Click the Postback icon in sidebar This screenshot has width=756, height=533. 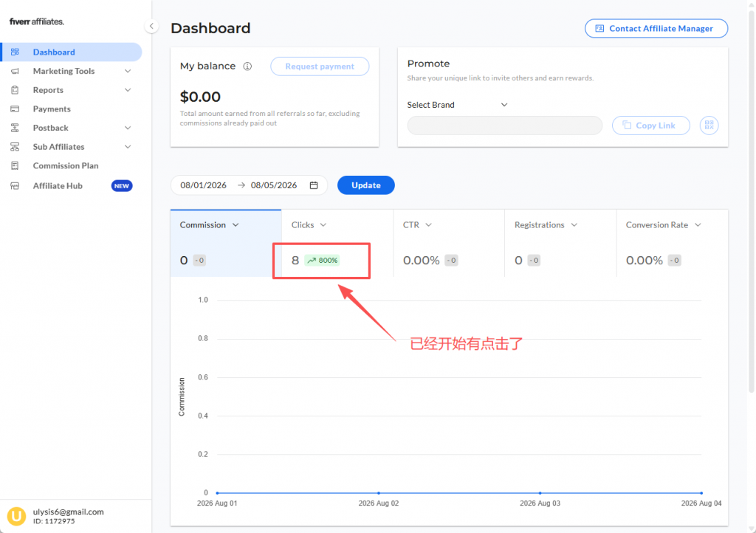click(x=15, y=128)
